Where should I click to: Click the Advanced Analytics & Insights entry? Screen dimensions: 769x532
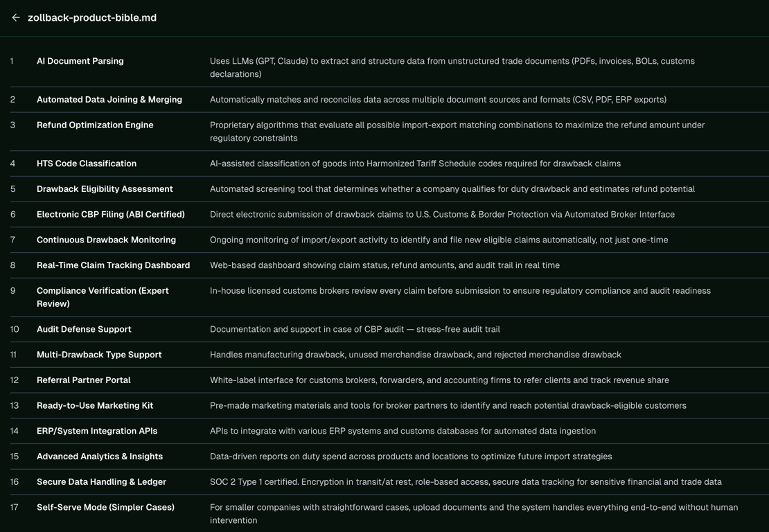pyautogui.click(x=100, y=456)
